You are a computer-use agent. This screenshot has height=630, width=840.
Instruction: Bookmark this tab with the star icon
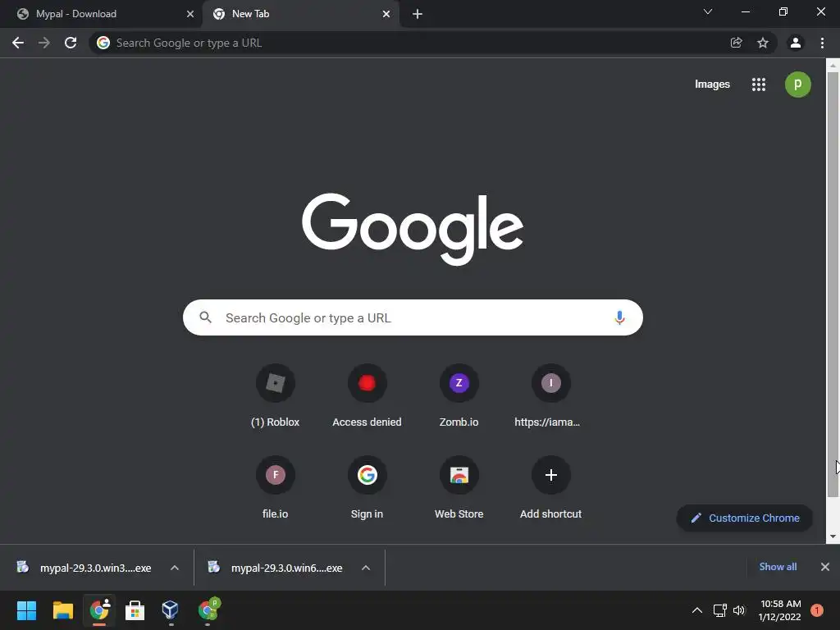pos(763,43)
